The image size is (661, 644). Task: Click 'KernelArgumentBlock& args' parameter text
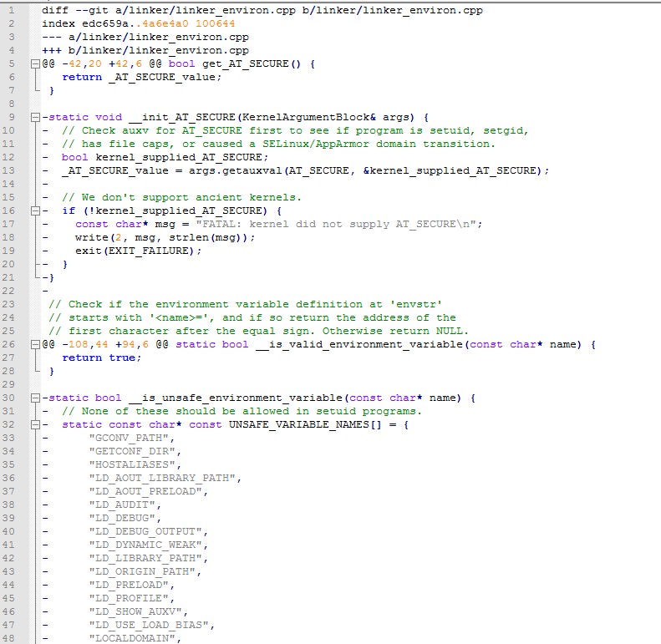(325, 117)
